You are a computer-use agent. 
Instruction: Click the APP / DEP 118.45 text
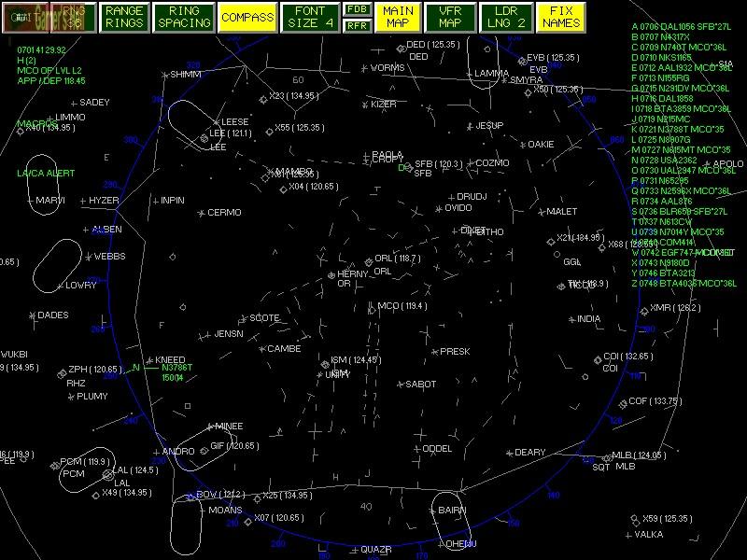pyautogui.click(x=51, y=81)
